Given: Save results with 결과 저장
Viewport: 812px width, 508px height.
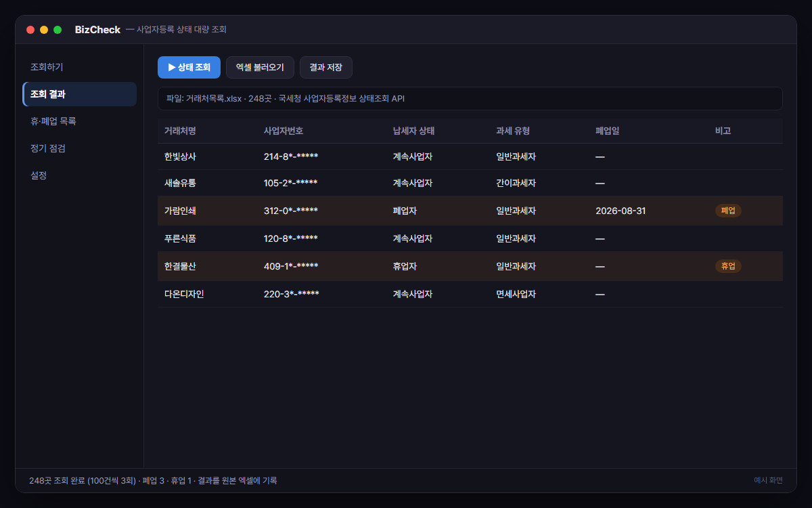Looking at the screenshot, I should pos(325,68).
